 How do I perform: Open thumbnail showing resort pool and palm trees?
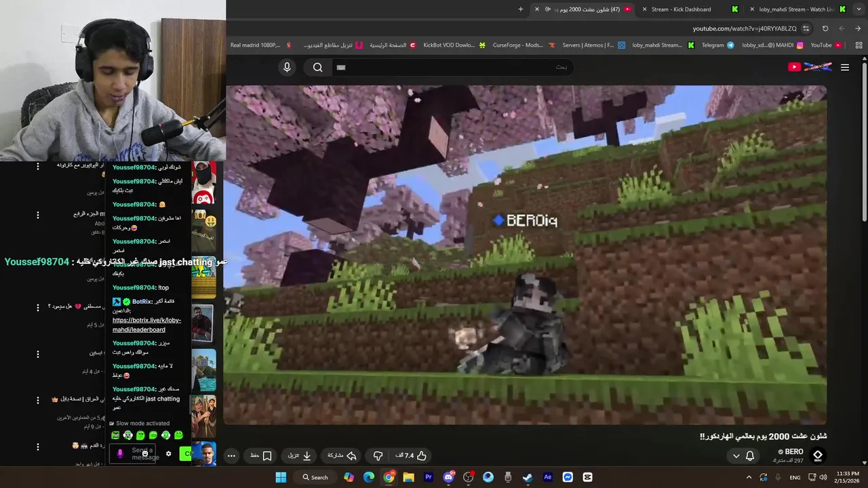click(x=203, y=370)
